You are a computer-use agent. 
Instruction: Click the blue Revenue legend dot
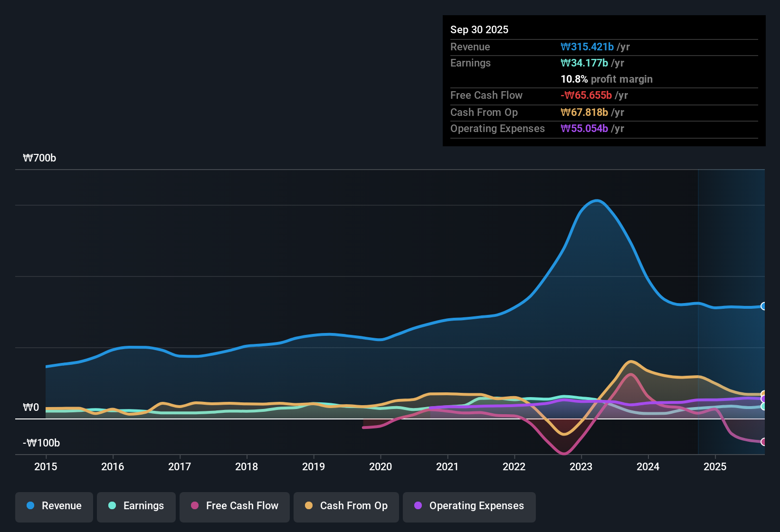[x=29, y=506]
